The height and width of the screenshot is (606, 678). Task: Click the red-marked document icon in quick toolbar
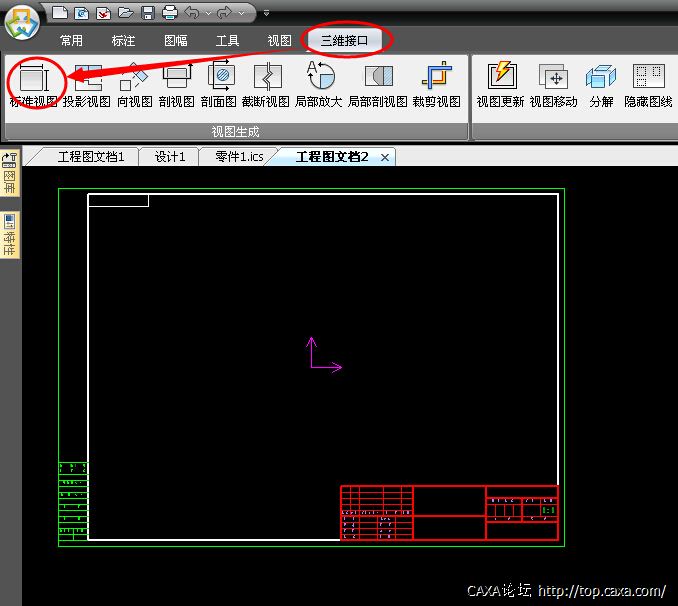[x=103, y=13]
